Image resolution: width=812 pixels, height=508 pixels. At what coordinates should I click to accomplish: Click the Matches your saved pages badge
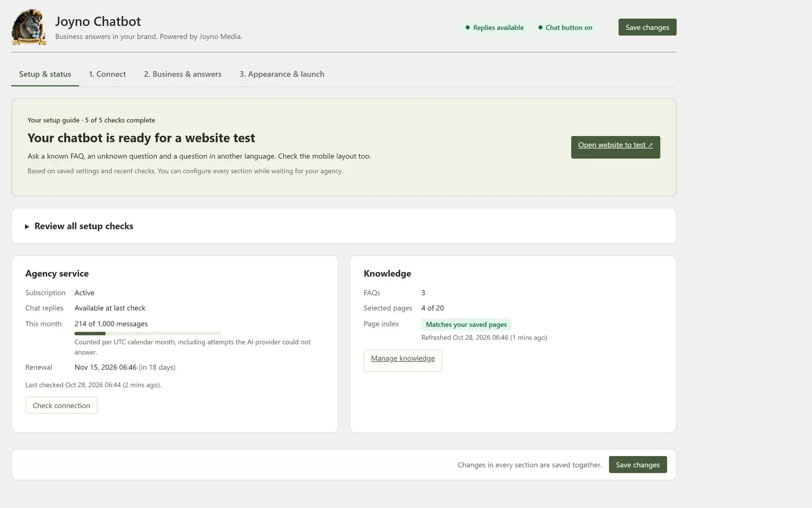pyautogui.click(x=466, y=324)
